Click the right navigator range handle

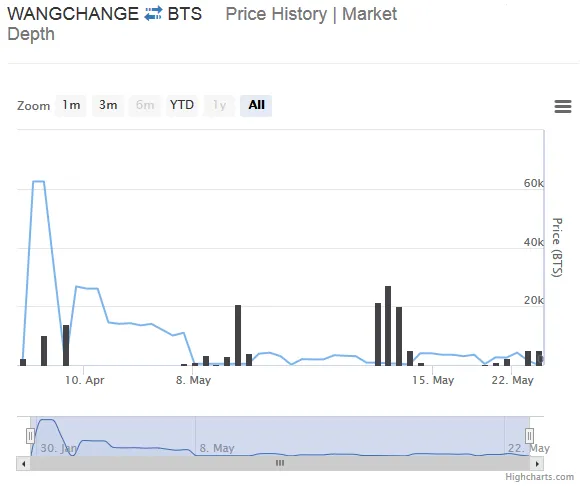529,436
